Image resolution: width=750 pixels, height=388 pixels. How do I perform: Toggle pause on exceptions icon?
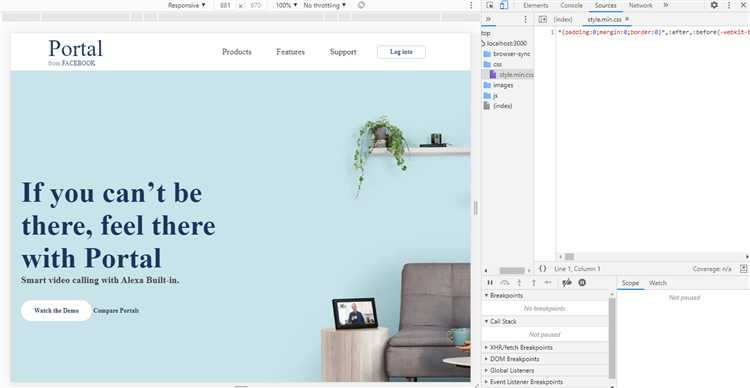[582, 283]
